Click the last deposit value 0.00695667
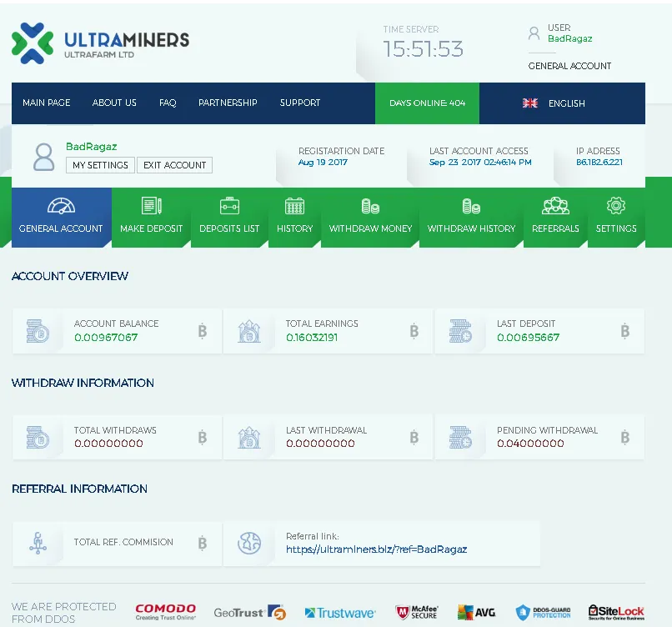 click(528, 338)
